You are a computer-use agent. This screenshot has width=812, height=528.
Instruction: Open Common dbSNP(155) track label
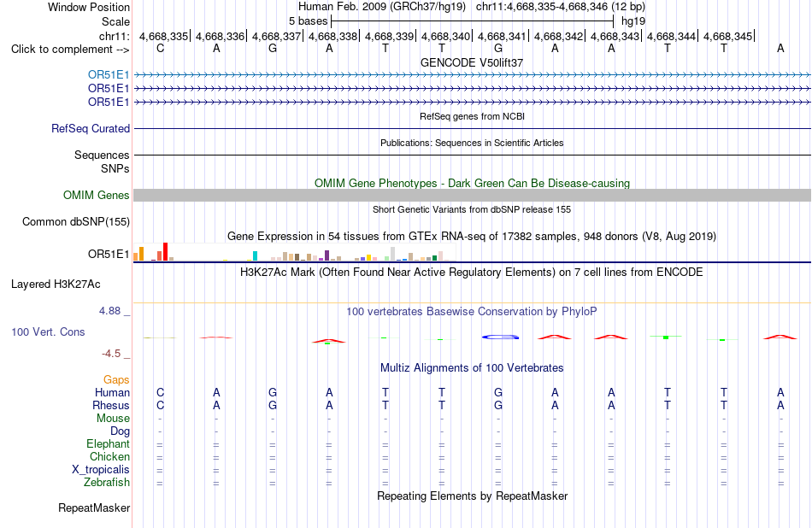coord(76,221)
